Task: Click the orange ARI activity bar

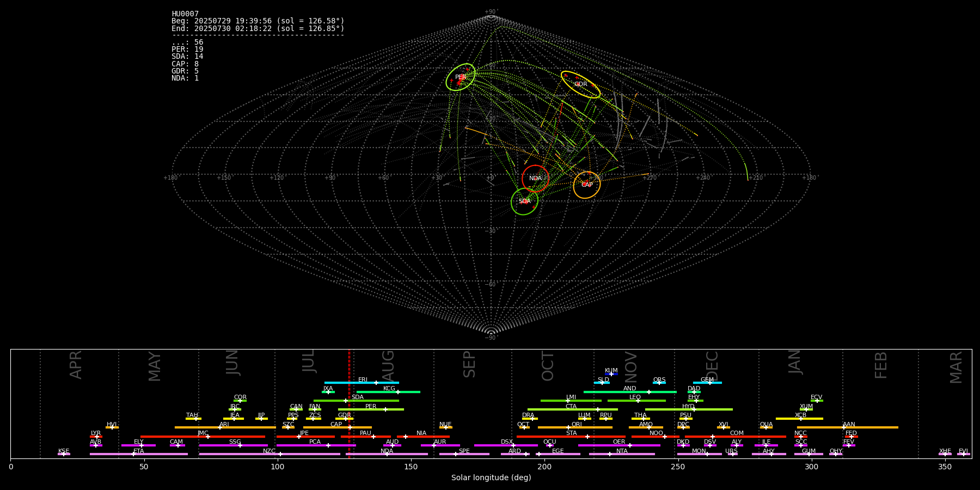Action: [225, 427]
